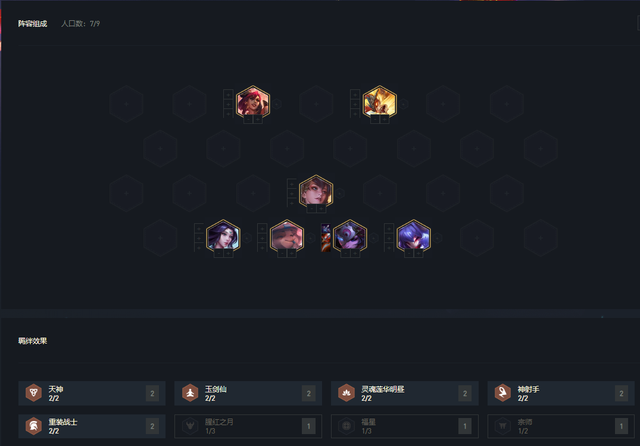Expand the 重装战士 trait details
The height and width of the screenshot is (446, 640).
coord(92,426)
